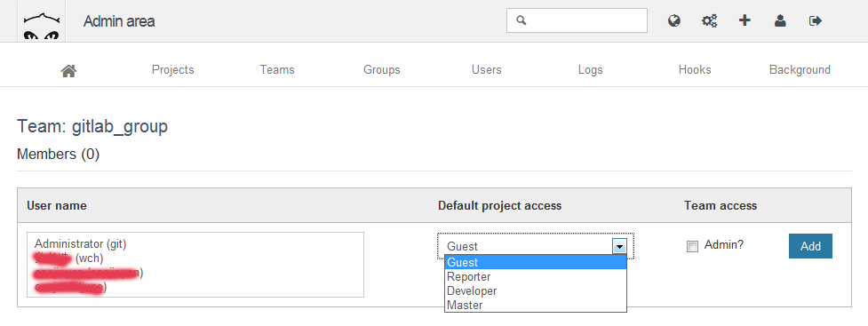Go to admin home icon

[x=68, y=70]
